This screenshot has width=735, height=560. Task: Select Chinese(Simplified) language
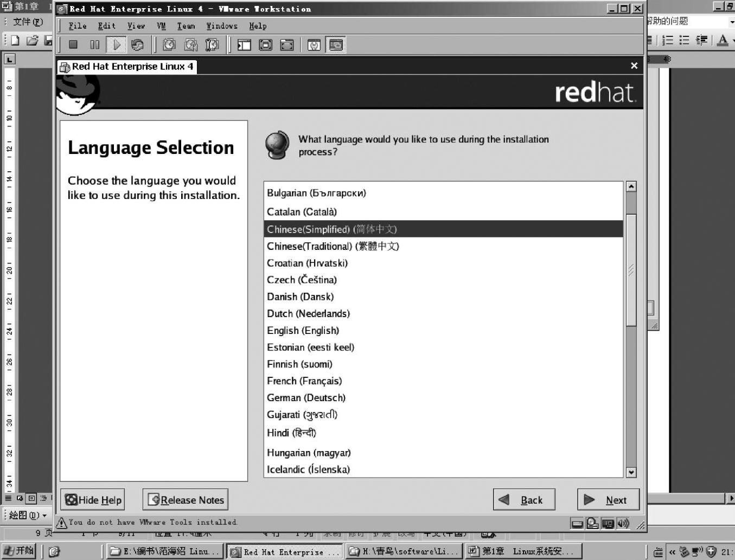(x=443, y=229)
